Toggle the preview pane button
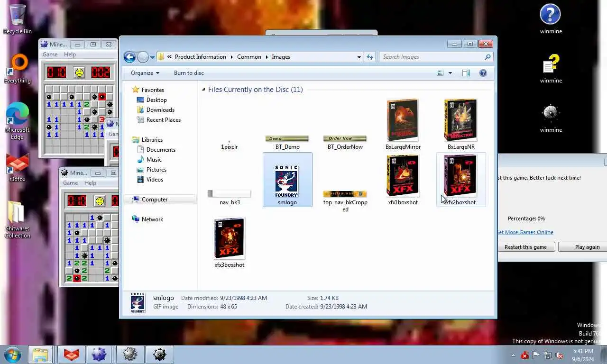 [466, 73]
